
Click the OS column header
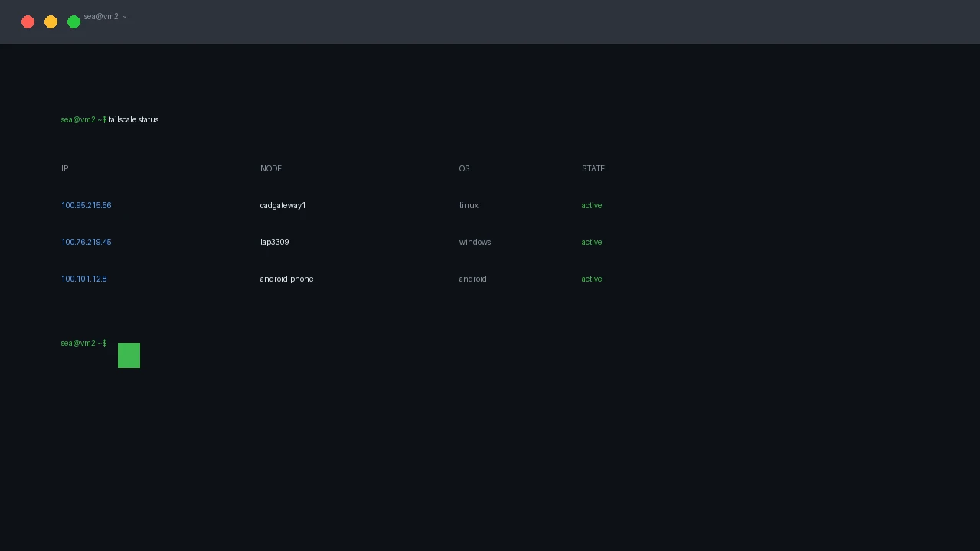point(465,169)
